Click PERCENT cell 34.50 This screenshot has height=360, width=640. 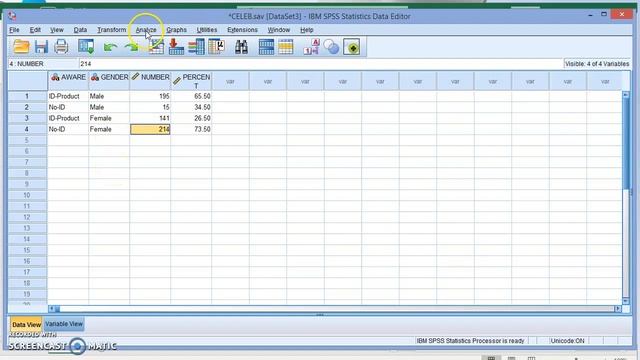pos(191,107)
